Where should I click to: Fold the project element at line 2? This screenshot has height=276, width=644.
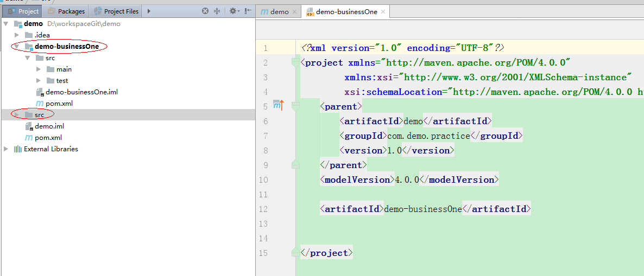pos(295,63)
